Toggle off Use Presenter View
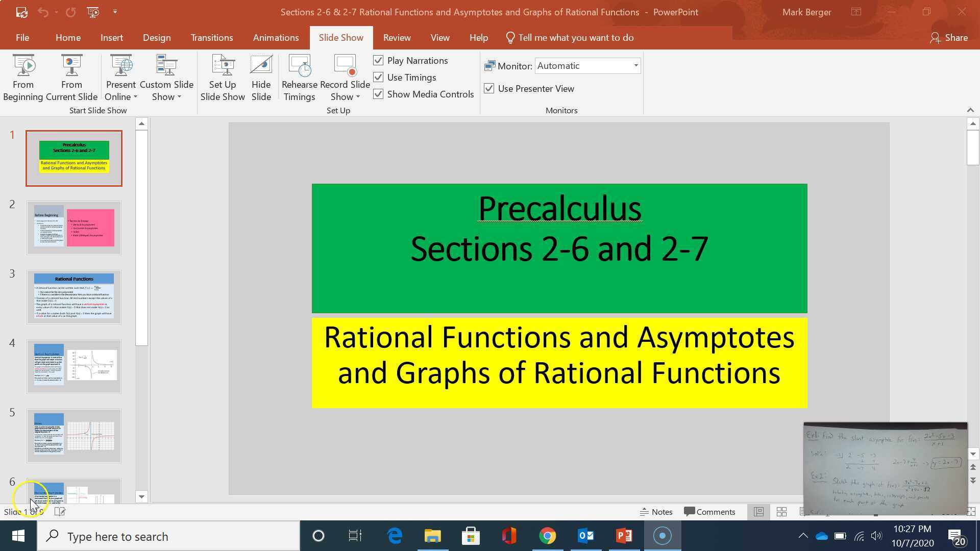Viewport: 980px width, 551px height. 489,88
